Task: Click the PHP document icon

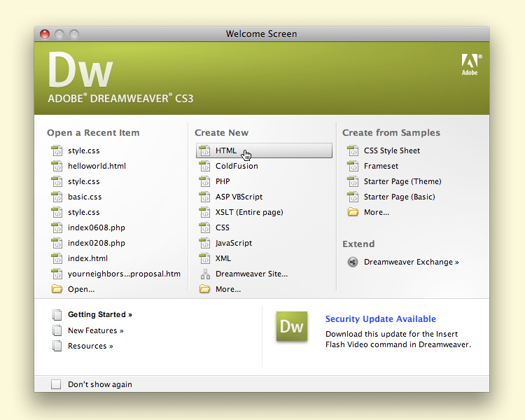Action: (204, 181)
